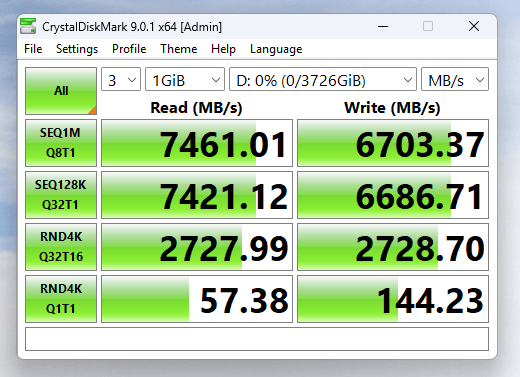
Task: Open the Profile menu
Action: tap(129, 49)
